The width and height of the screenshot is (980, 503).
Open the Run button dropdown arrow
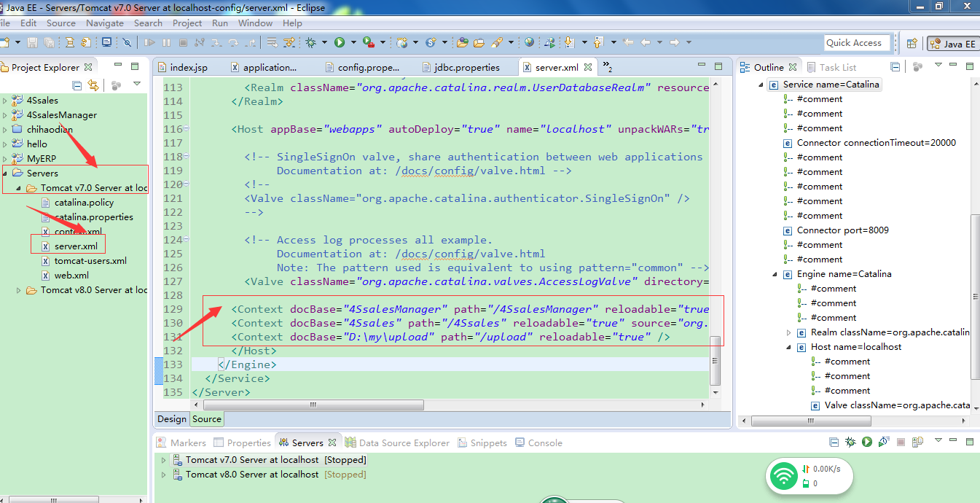(353, 42)
